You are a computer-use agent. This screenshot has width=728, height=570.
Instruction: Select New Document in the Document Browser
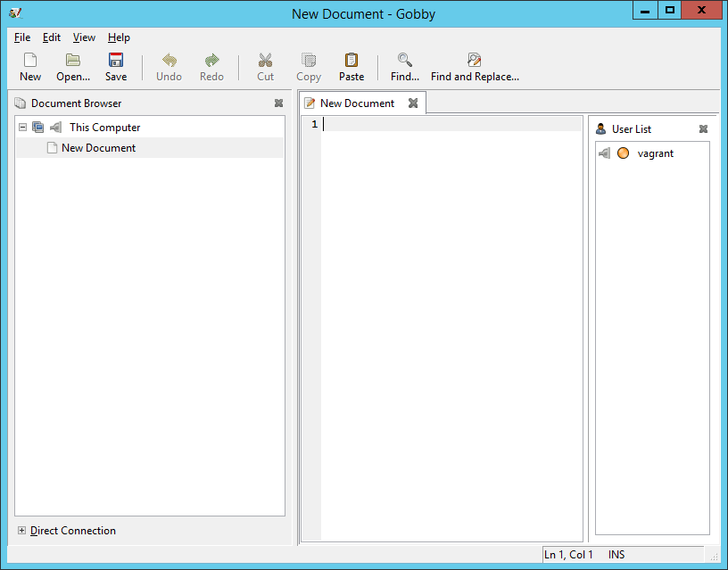pos(150,147)
